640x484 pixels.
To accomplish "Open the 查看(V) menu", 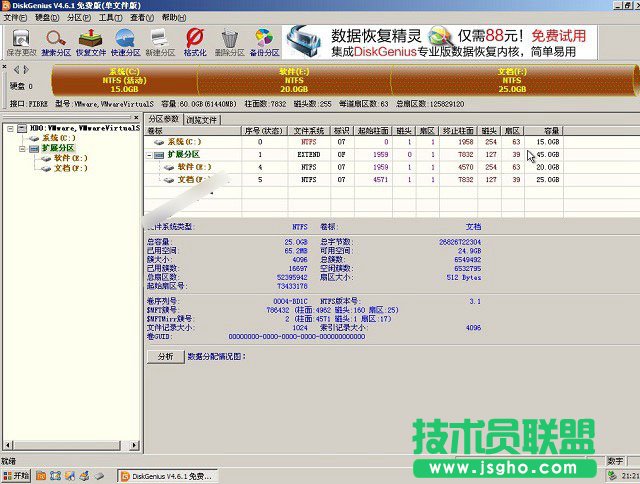I will click(142, 18).
